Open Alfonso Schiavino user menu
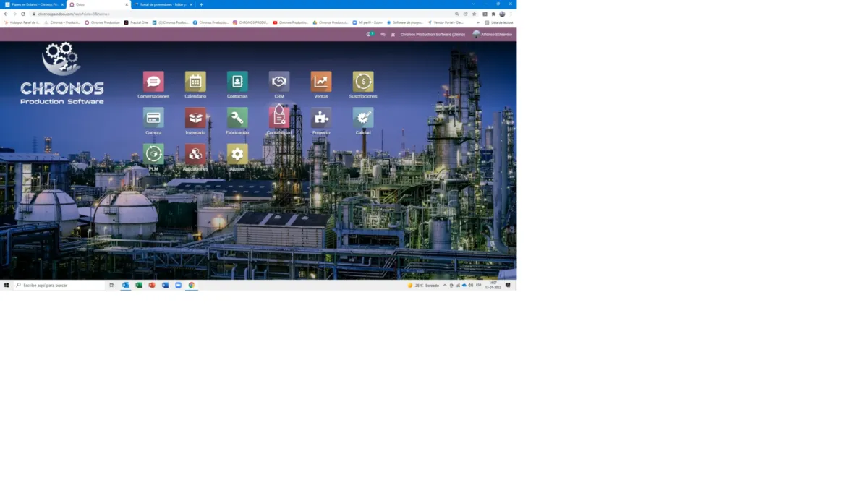This screenshot has width=868, height=488. [x=492, y=34]
